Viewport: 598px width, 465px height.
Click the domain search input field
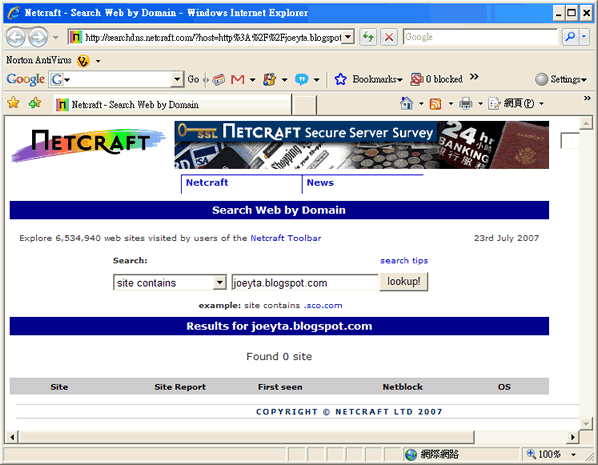tap(305, 283)
